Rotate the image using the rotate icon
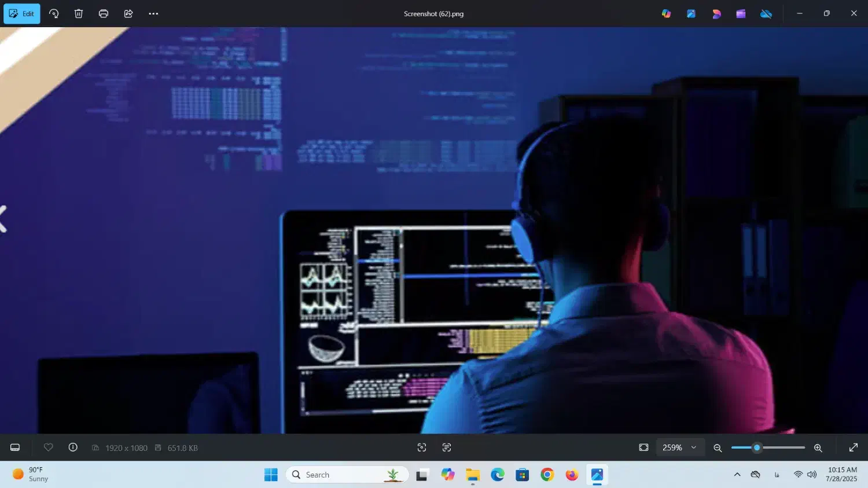The height and width of the screenshot is (488, 868). tap(54, 14)
